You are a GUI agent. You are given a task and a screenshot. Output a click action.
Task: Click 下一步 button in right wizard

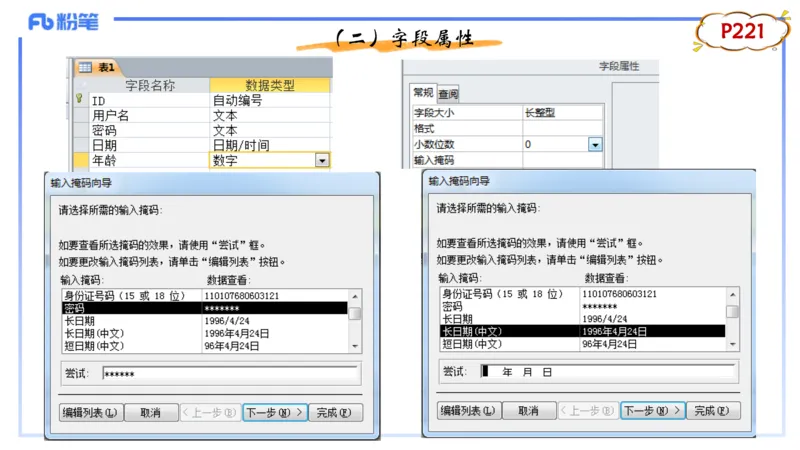click(x=653, y=410)
